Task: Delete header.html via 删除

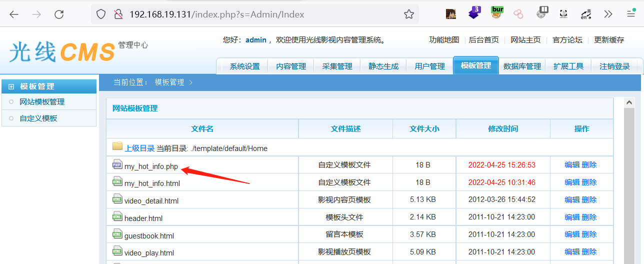Action: [x=589, y=217]
